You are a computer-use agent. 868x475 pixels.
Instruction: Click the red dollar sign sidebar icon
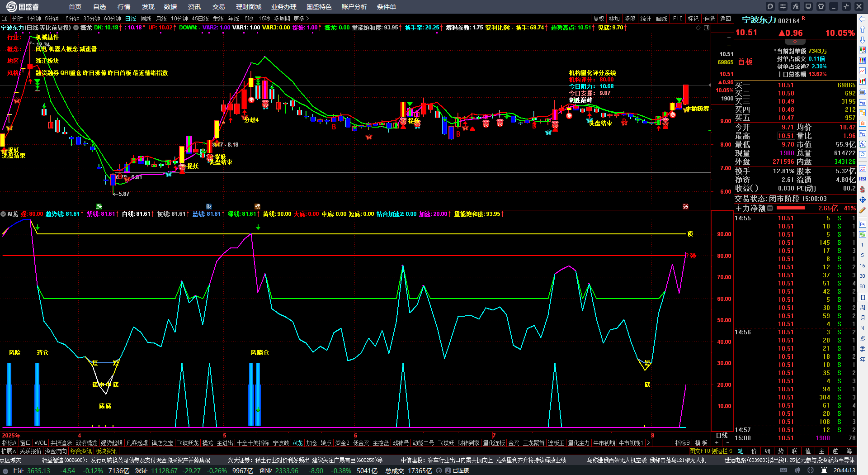863,189
